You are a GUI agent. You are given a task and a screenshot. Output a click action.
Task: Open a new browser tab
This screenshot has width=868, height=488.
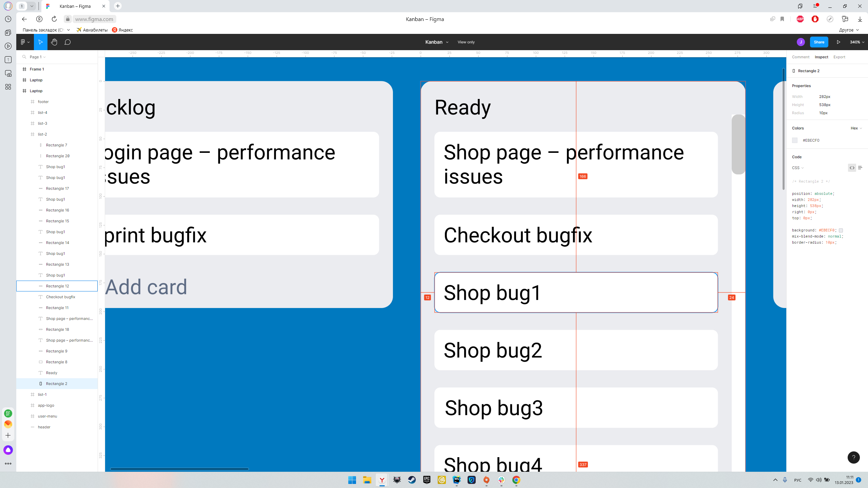click(118, 6)
